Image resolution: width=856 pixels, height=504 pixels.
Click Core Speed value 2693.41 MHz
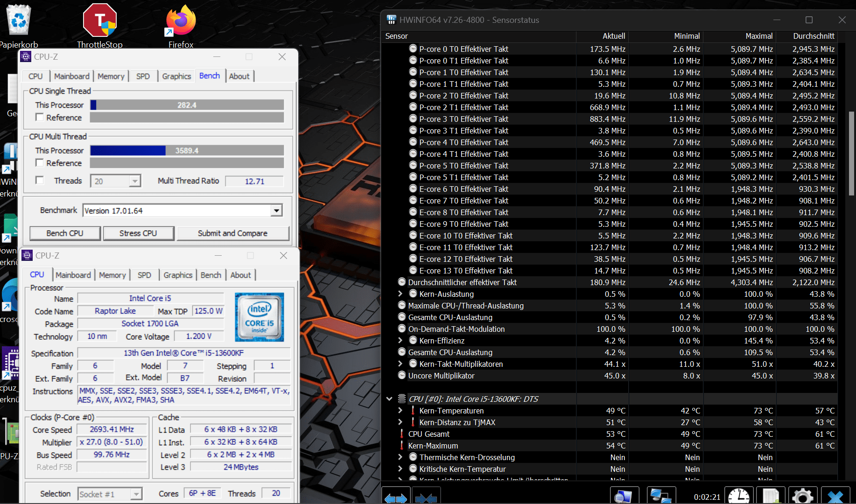point(112,429)
